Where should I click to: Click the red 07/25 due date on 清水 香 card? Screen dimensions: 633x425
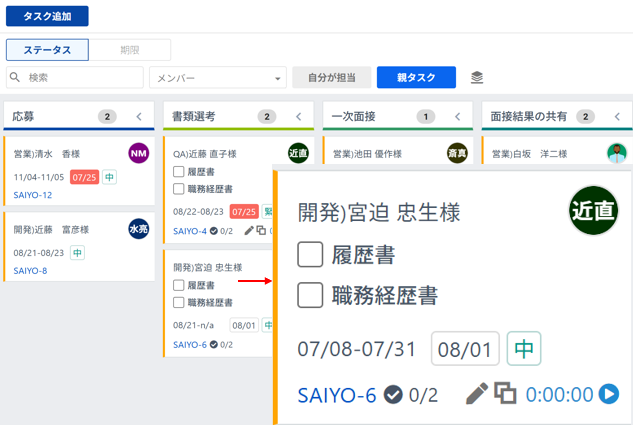84,177
